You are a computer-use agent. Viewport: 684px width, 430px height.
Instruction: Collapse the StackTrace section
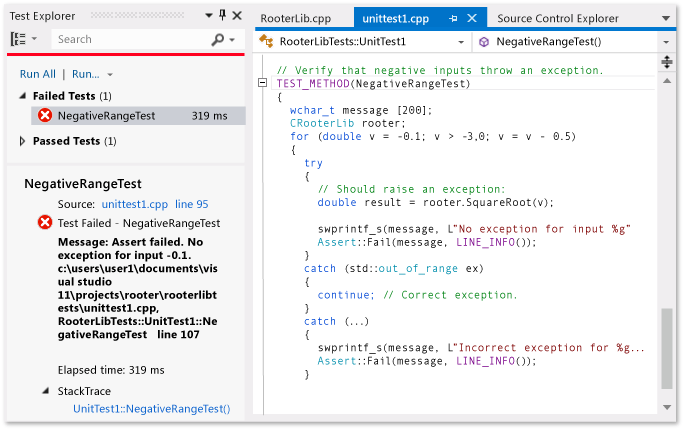46,391
